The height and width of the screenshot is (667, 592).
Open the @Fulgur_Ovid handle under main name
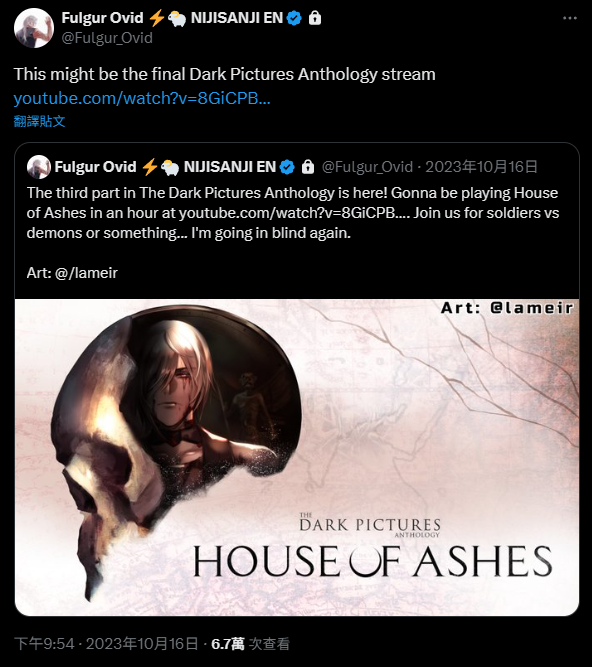pos(107,38)
